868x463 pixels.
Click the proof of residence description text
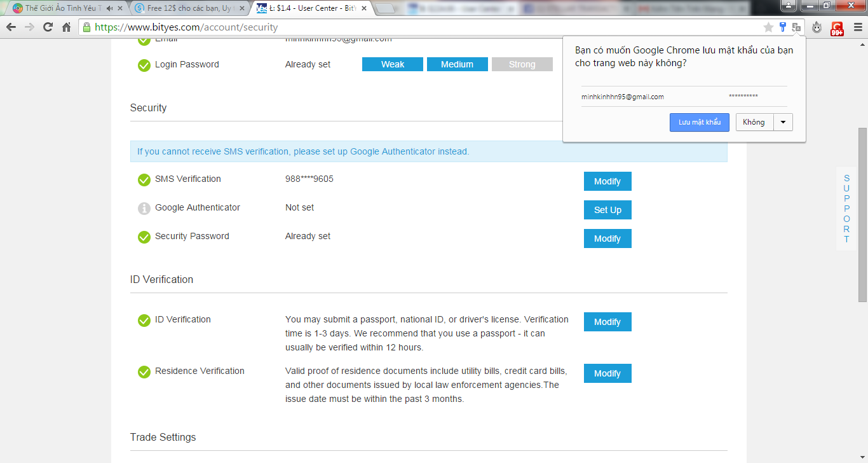[x=426, y=385]
